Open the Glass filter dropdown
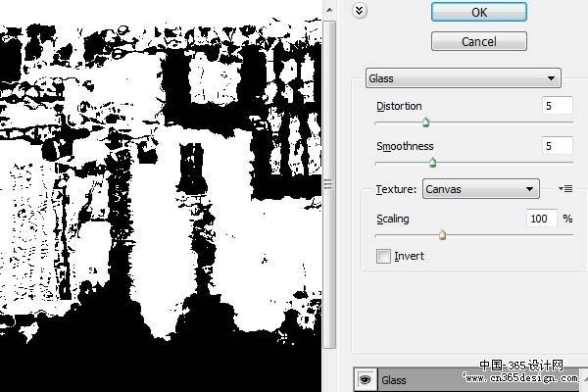Image resolution: width=588 pixels, height=392 pixels. pos(464,78)
